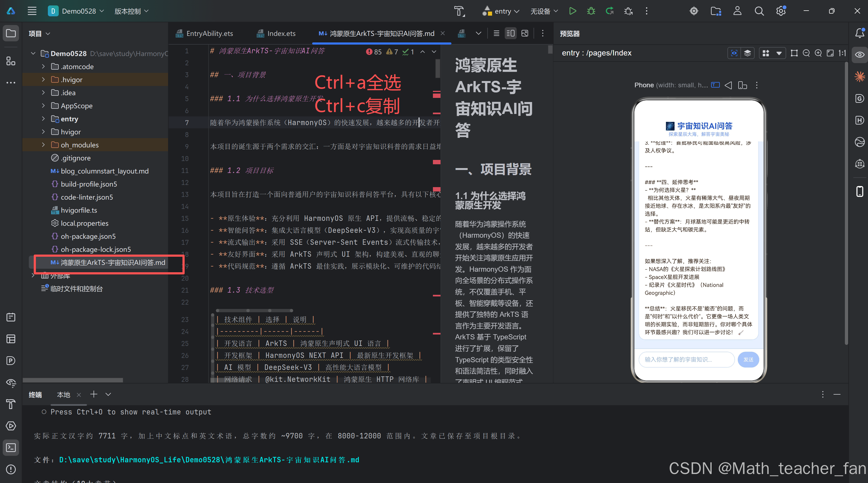Apply hot reload with the green refresh icon
Screen dimensions: 868x483
click(x=610, y=11)
